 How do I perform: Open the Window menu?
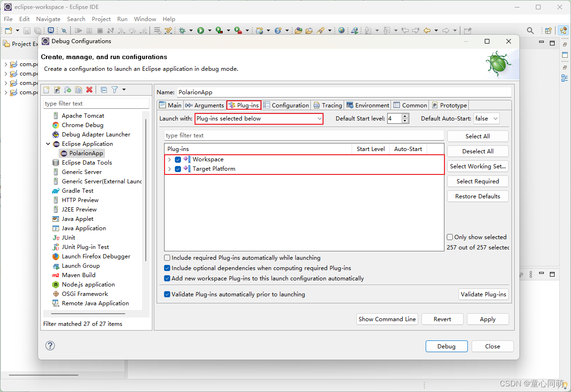pyautogui.click(x=145, y=19)
